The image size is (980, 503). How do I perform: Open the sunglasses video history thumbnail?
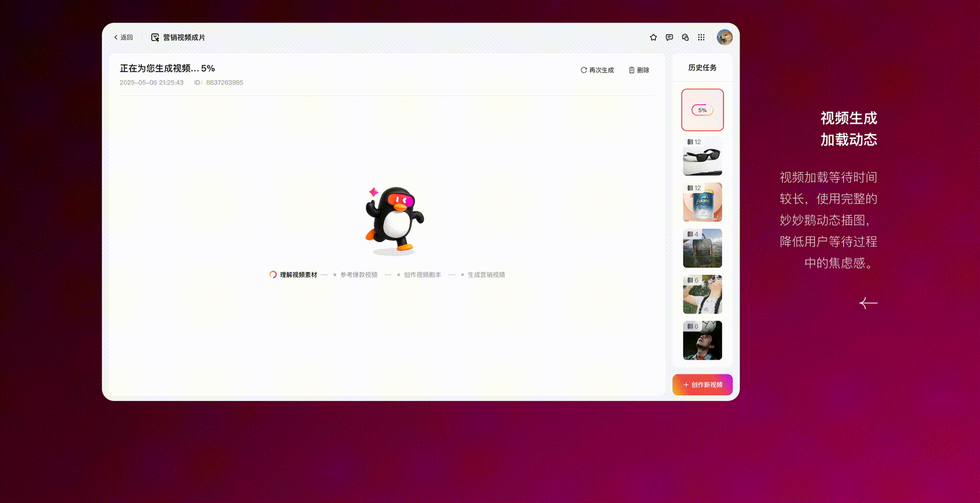coord(702,156)
